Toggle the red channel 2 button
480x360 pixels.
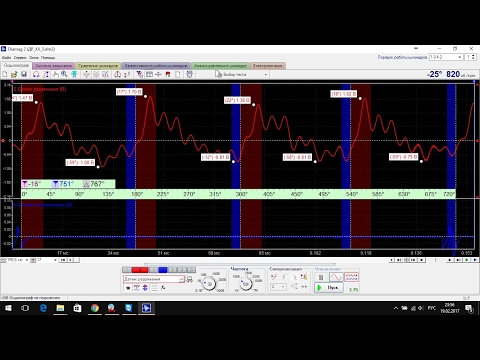[140, 270]
